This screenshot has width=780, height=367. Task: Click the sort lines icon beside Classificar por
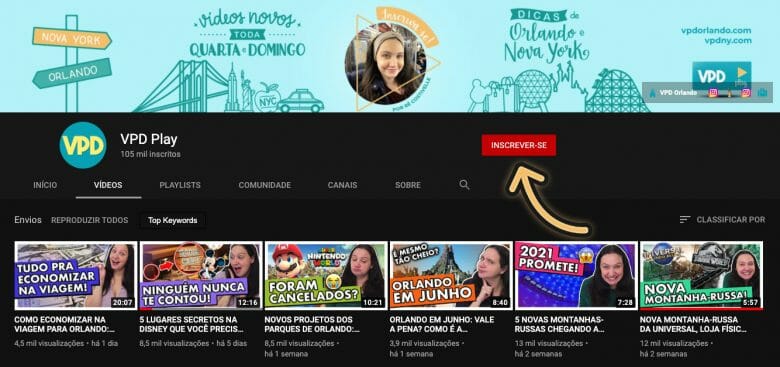point(685,219)
